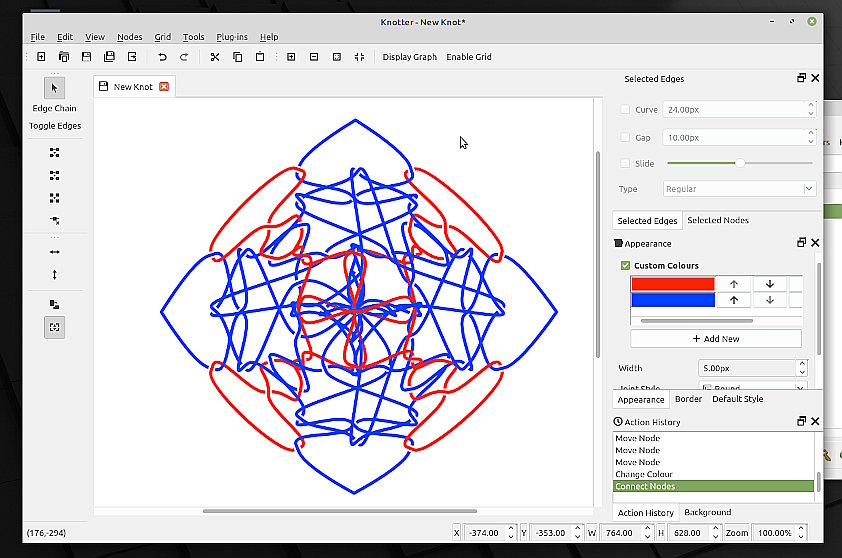842x558 pixels.
Task: Zoom out with minus toolbar icon
Action: point(314,56)
